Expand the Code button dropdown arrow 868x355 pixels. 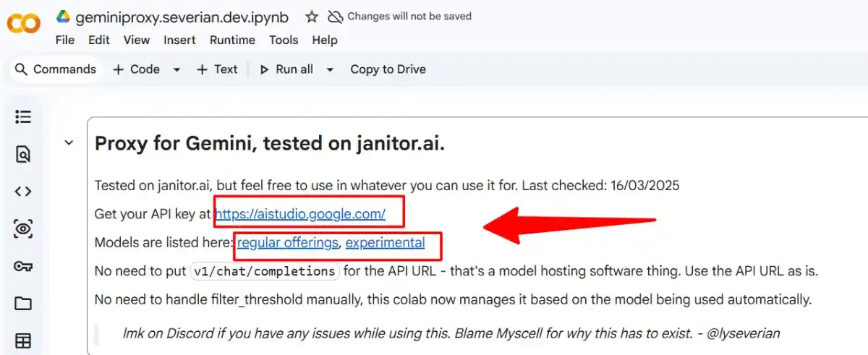176,70
